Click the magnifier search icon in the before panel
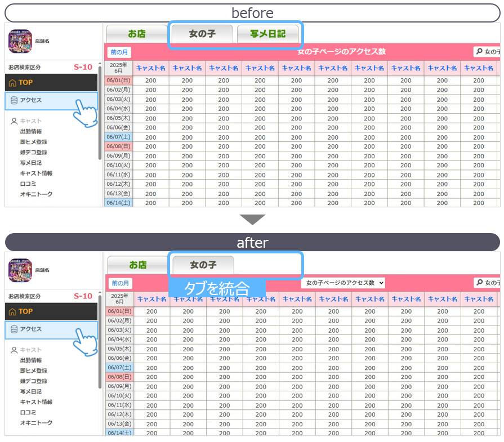 [480, 52]
